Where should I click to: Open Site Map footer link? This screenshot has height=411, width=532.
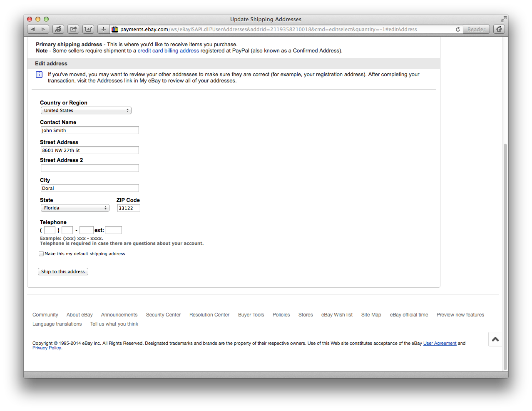(371, 315)
